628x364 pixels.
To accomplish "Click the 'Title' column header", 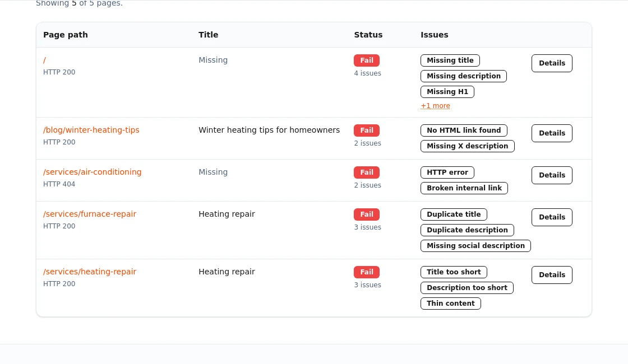I will [x=208, y=35].
